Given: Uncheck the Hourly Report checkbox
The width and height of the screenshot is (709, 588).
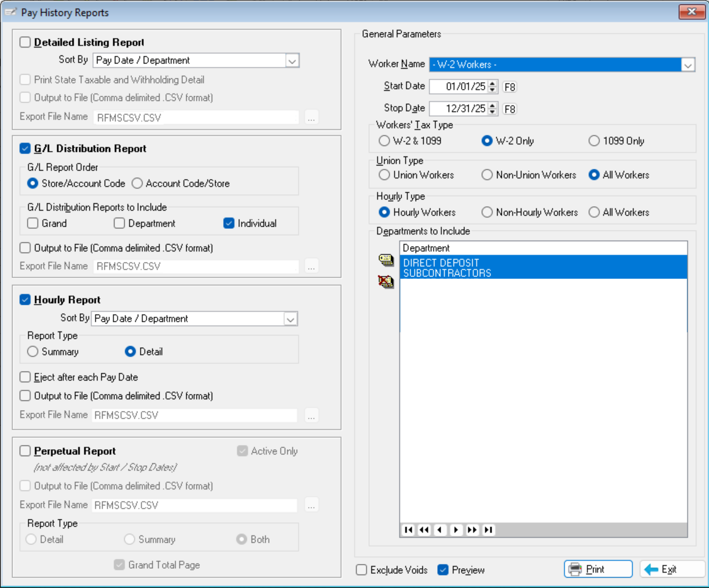Looking at the screenshot, I should tap(25, 300).
